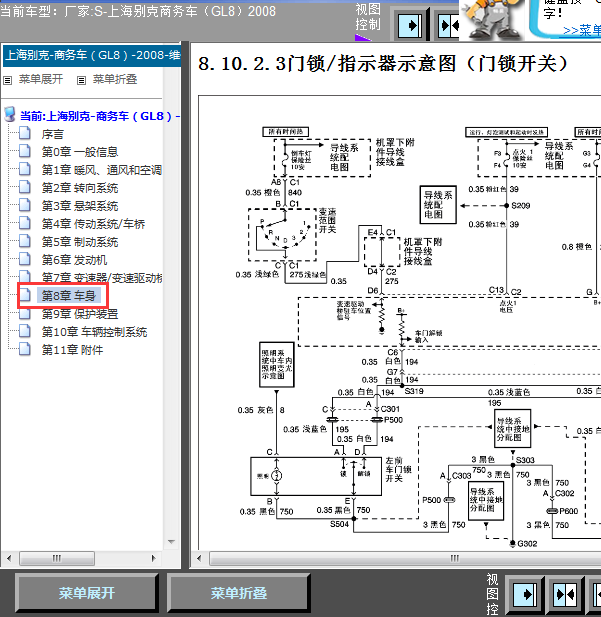This screenshot has height=617, width=601.
Task: Click 菜单展开 link above the tree
Action: 41,79
